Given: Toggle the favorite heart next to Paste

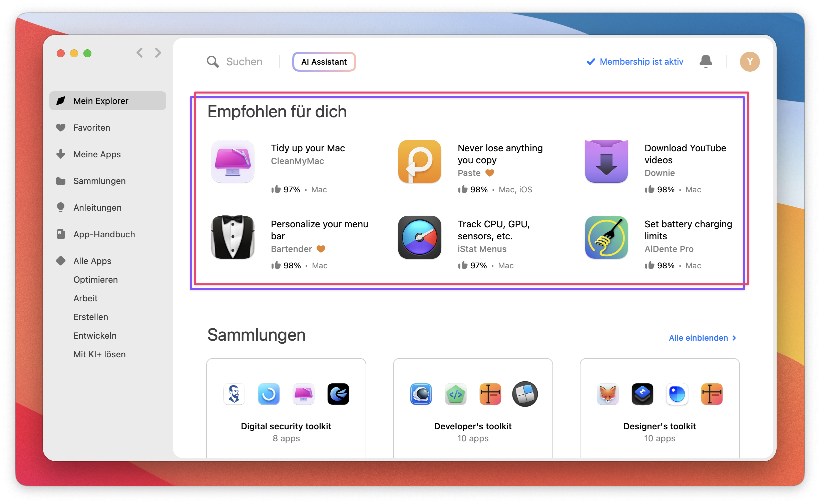Looking at the screenshot, I should click(489, 173).
